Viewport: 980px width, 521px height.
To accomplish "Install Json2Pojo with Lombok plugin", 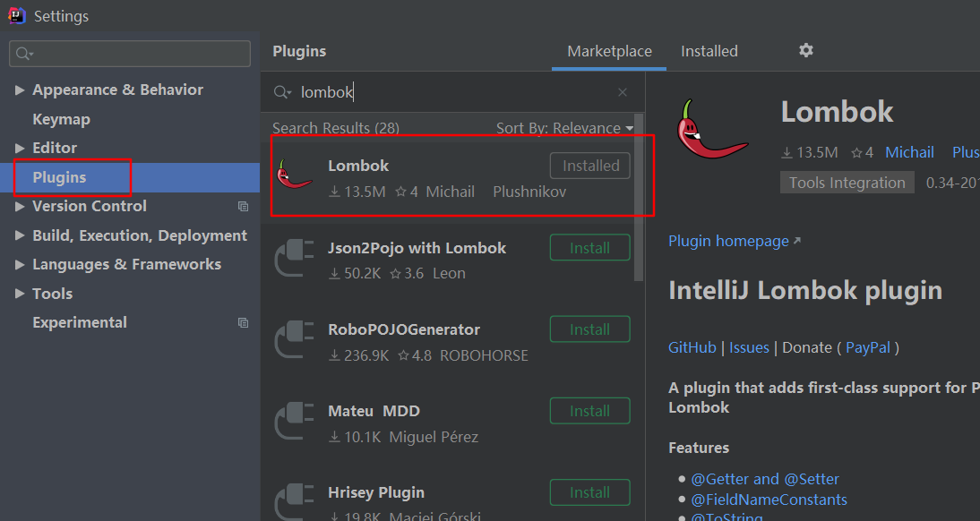I will click(x=589, y=248).
